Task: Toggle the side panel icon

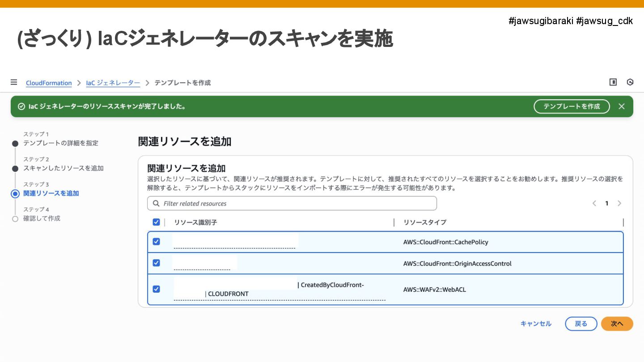Action: tap(613, 82)
